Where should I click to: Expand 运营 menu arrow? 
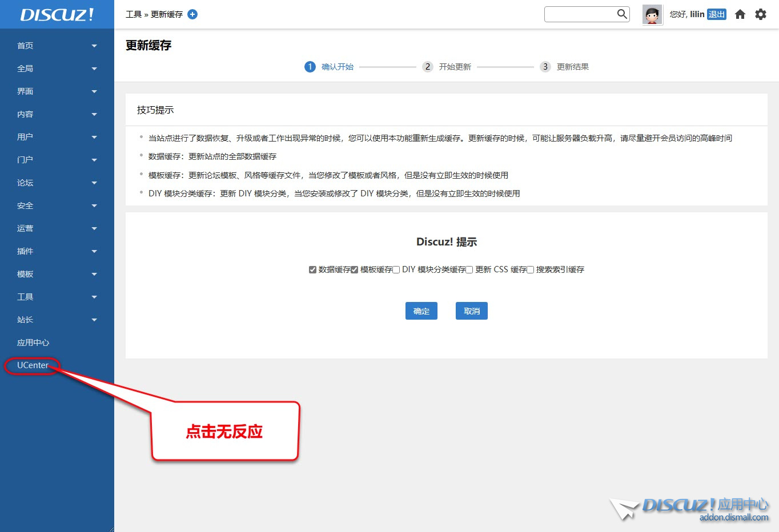[94, 228]
